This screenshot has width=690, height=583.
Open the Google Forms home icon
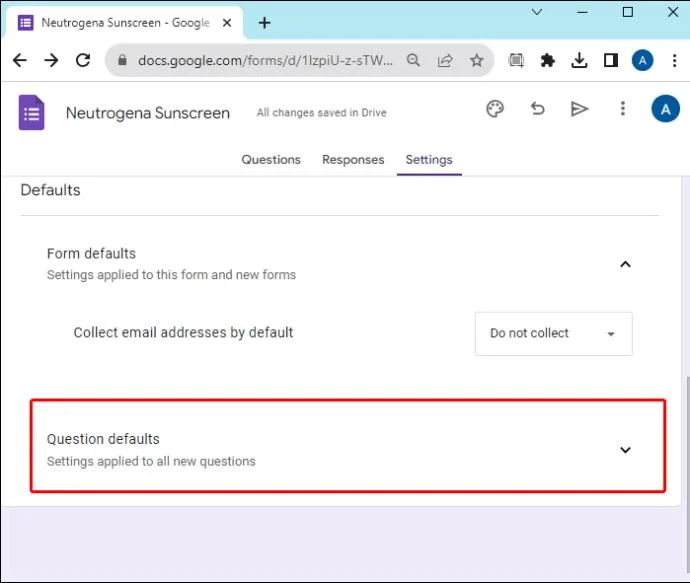(x=31, y=113)
